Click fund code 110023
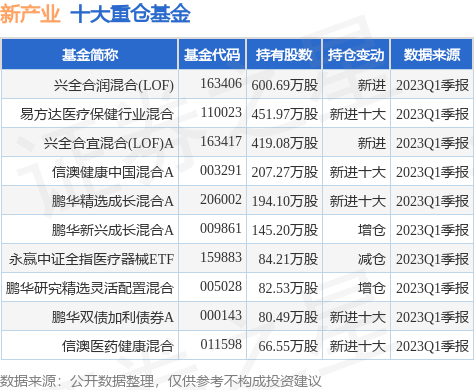The height and width of the screenshot is (390, 474). 221,112
